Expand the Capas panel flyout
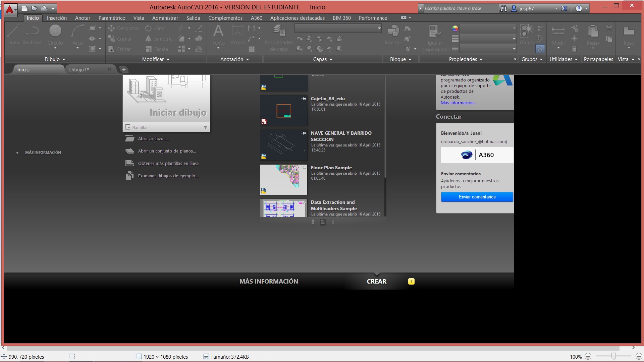 tap(323, 59)
